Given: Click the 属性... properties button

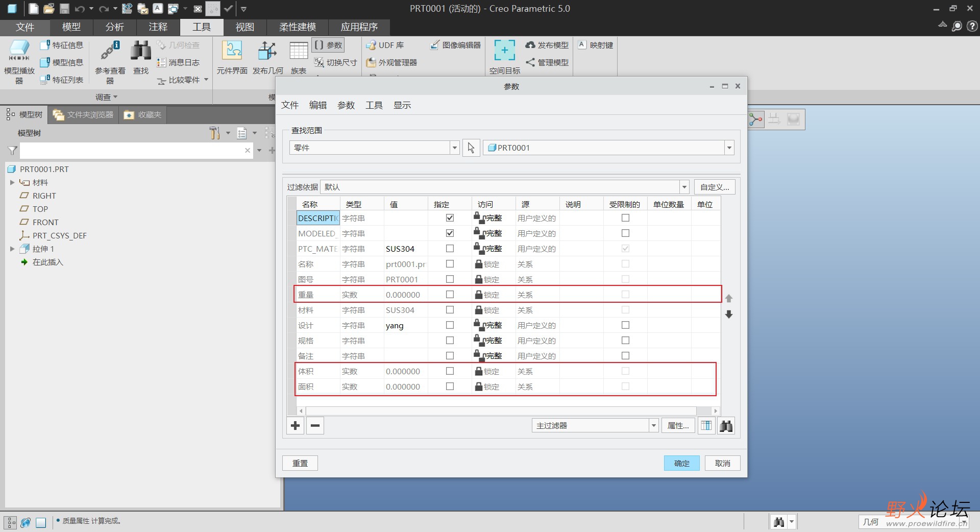Looking at the screenshot, I should (x=678, y=425).
